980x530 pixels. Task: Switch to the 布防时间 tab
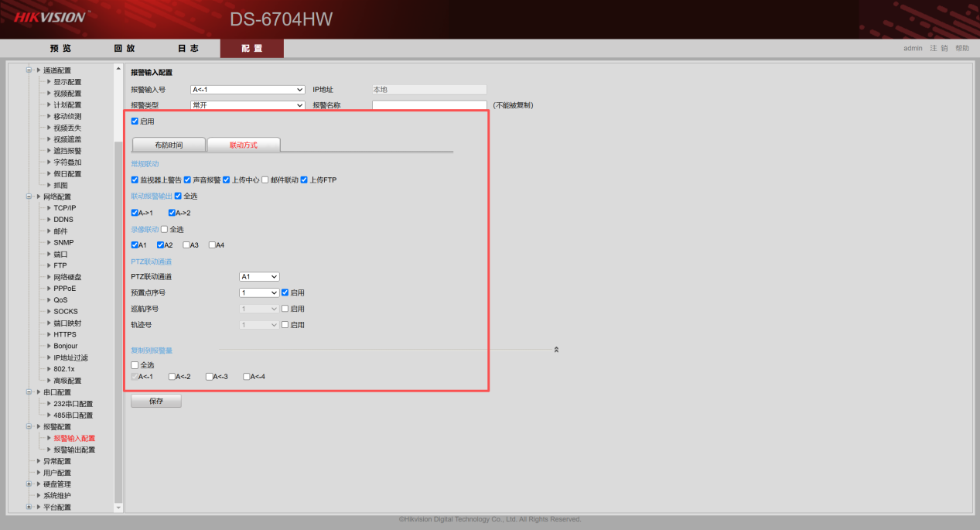[169, 145]
